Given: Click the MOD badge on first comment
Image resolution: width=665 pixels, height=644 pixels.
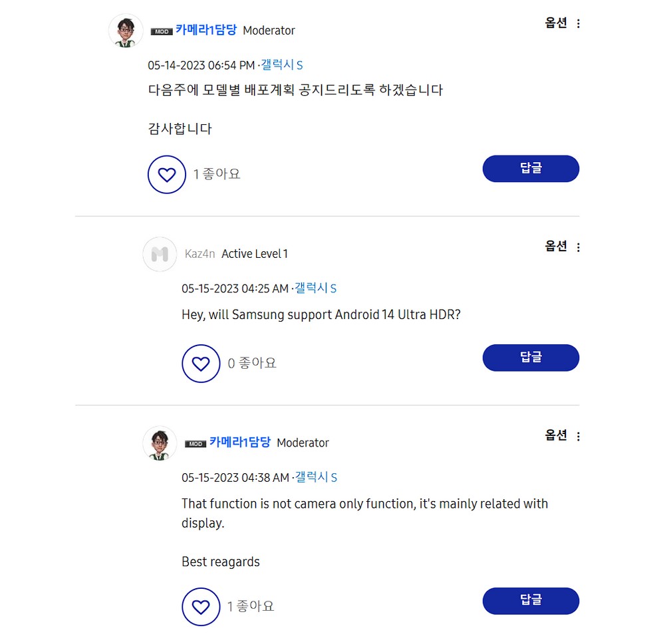Looking at the screenshot, I should point(162,31).
